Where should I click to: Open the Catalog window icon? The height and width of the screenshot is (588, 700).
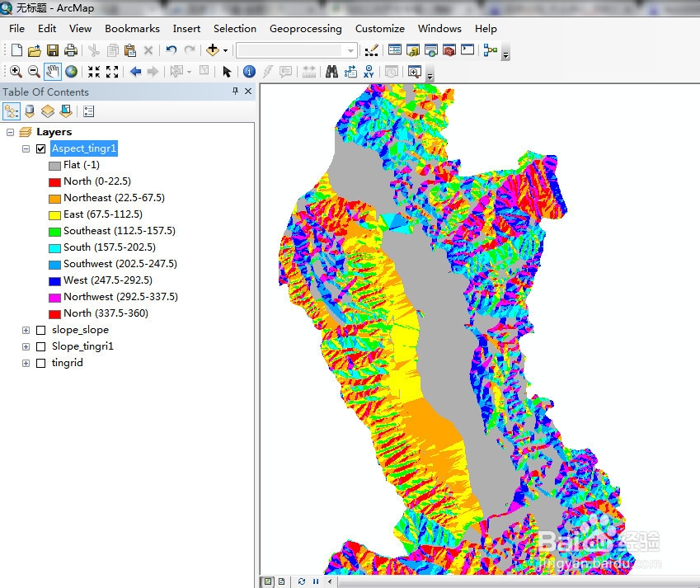pyautogui.click(x=413, y=50)
